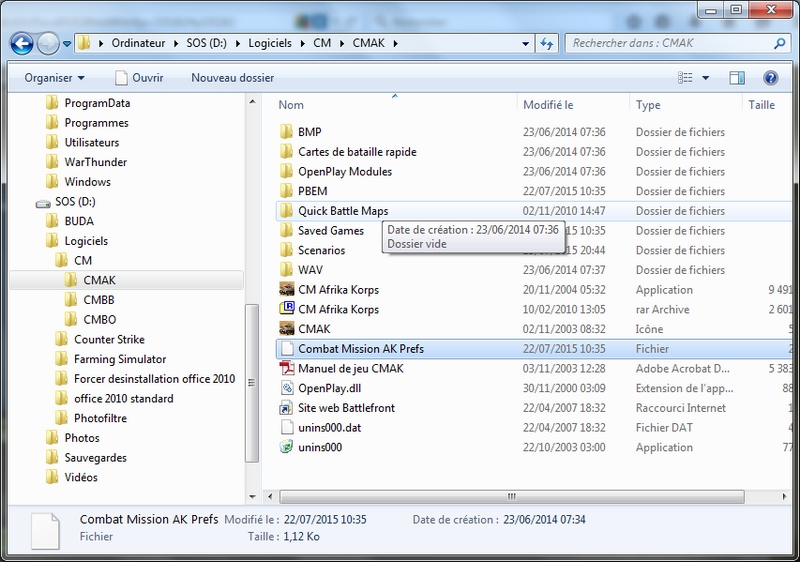Expand the arrow after Ordinateur in breadcrumb
The image size is (800, 562).
(x=176, y=44)
